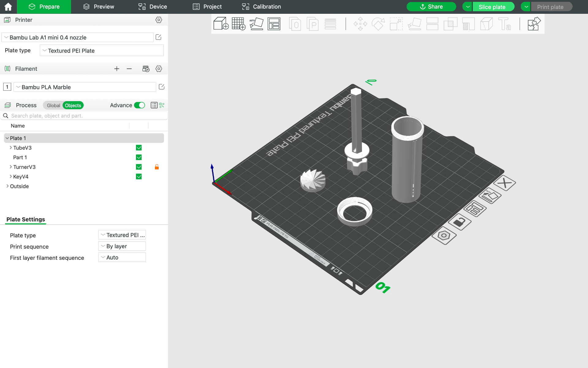Edit the Bambu PLA Marble preset
The image size is (588, 368).
[162, 87]
